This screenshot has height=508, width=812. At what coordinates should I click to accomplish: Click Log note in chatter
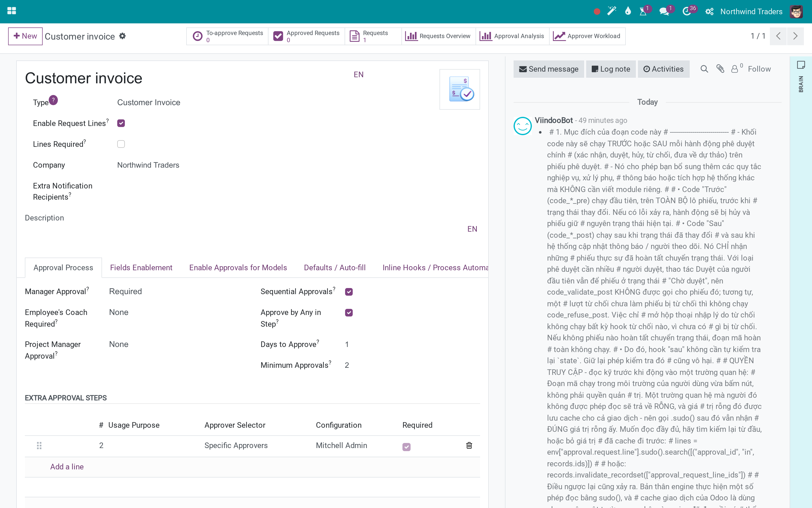click(x=611, y=69)
